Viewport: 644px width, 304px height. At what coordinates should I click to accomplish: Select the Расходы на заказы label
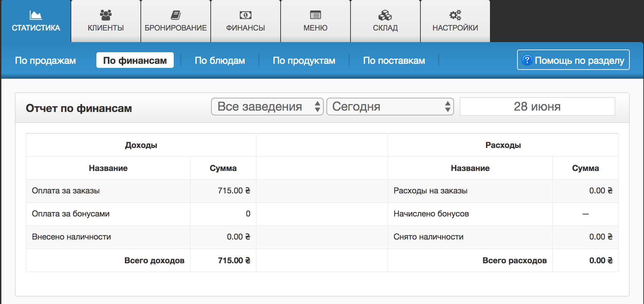coord(431,191)
